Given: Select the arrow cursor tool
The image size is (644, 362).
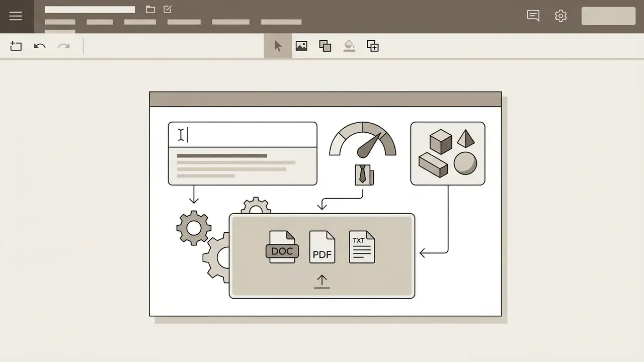Looking at the screenshot, I should click(278, 46).
